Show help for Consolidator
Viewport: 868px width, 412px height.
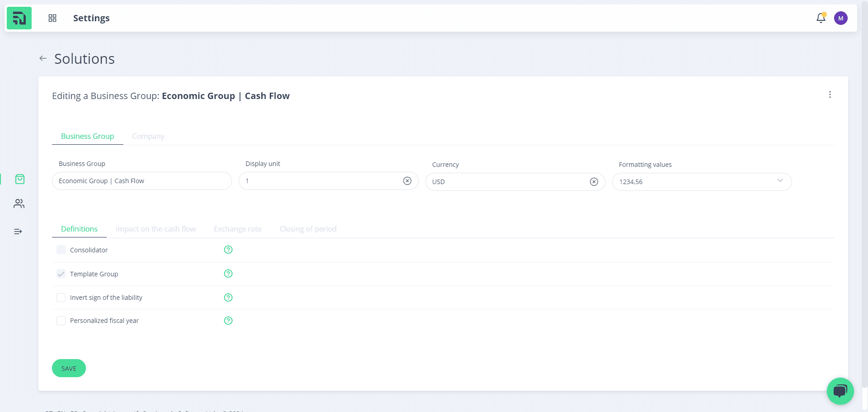click(x=228, y=250)
